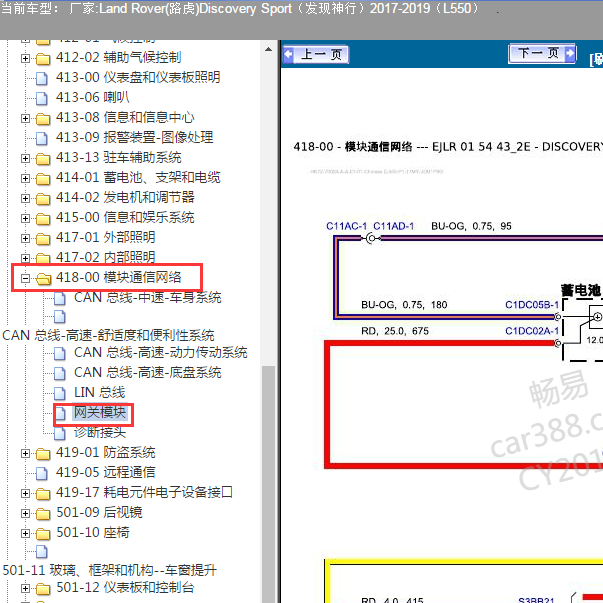The height and width of the screenshot is (603, 603).
Task: Click the CAN 总线-中速-车身系统 page icon
Action: coord(60,298)
